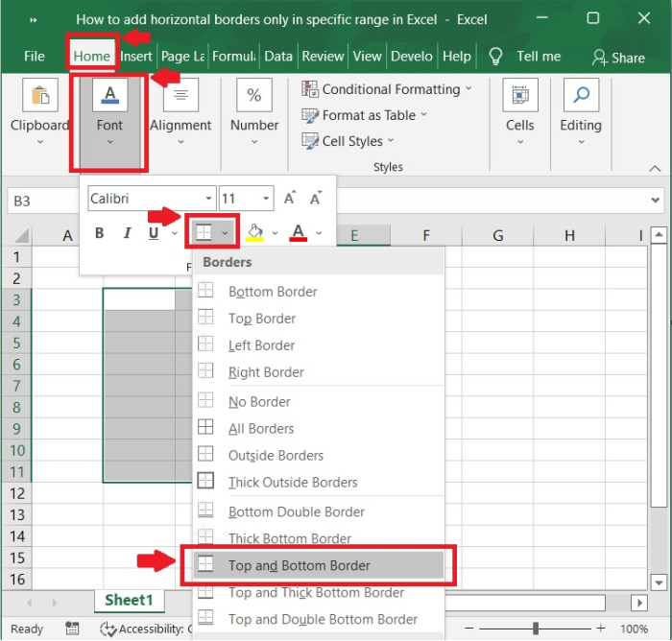Expand the Borders dropdown arrow
Viewport: 672px width, 641px height.
225,233
